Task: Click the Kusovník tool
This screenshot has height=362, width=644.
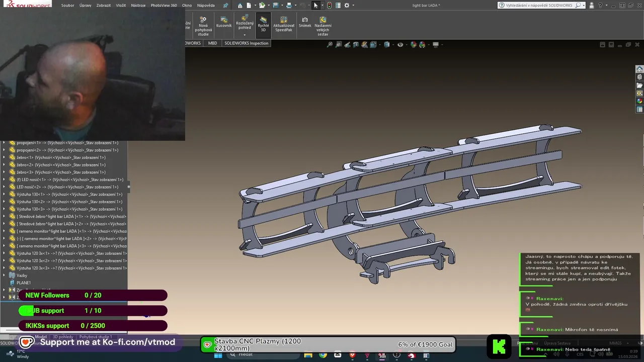Action: pyautogui.click(x=224, y=23)
